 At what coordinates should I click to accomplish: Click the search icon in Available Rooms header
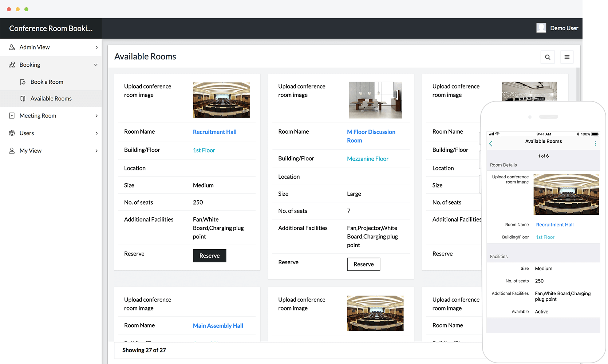(548, 57)
